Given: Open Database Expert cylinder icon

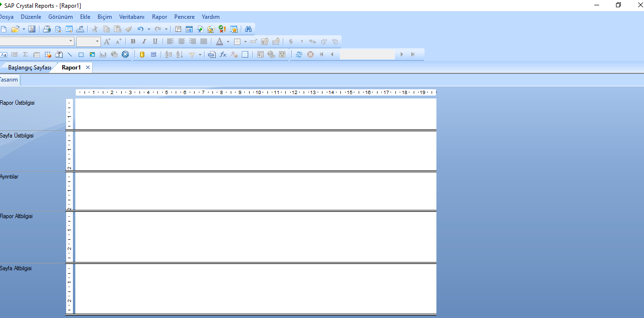Looking at the screenshot, I should [x=142, y=55].
